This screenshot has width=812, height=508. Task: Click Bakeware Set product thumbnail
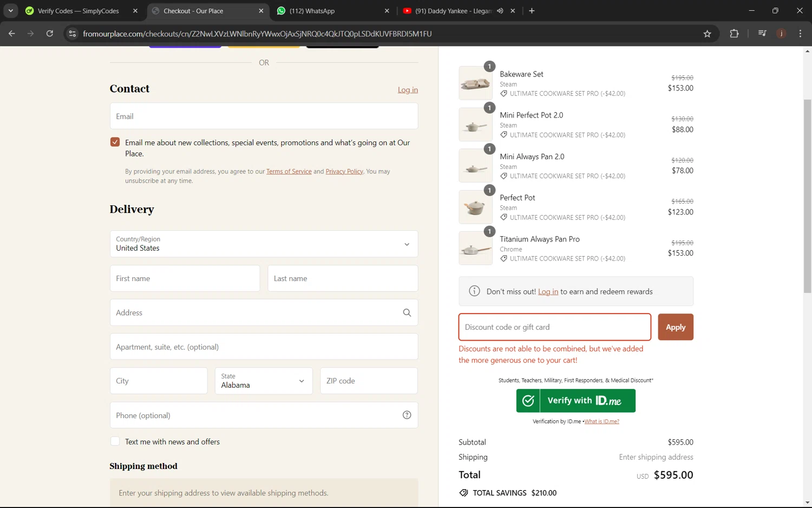(x=475, y=83)
